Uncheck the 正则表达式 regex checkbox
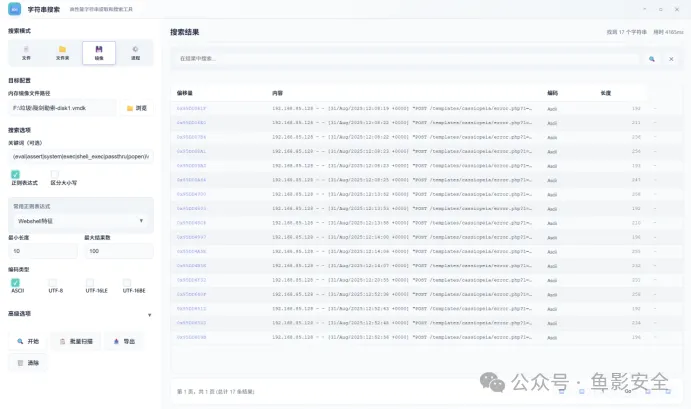 15,175
